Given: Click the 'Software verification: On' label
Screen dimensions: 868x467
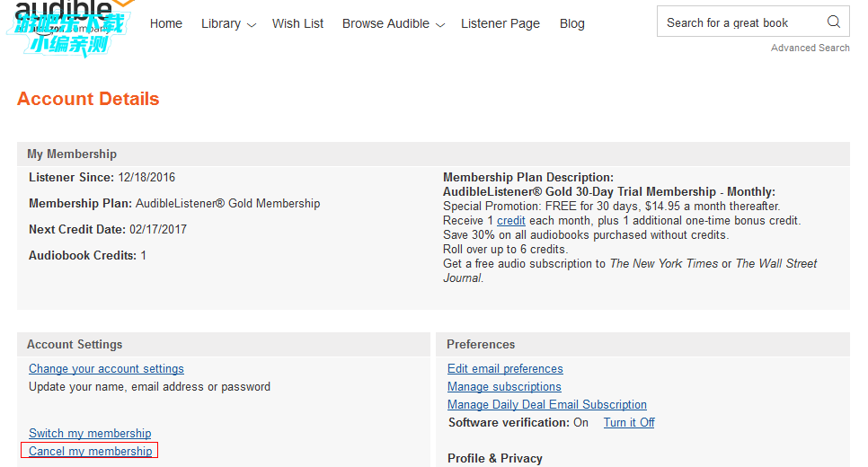Looking at the screenshot, I should coord(518,422).
